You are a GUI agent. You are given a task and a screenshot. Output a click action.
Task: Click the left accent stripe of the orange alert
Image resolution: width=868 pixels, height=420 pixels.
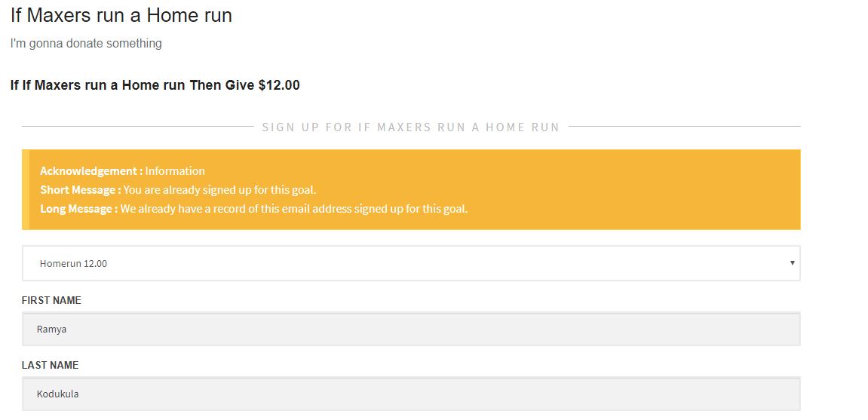pos(26,189)
